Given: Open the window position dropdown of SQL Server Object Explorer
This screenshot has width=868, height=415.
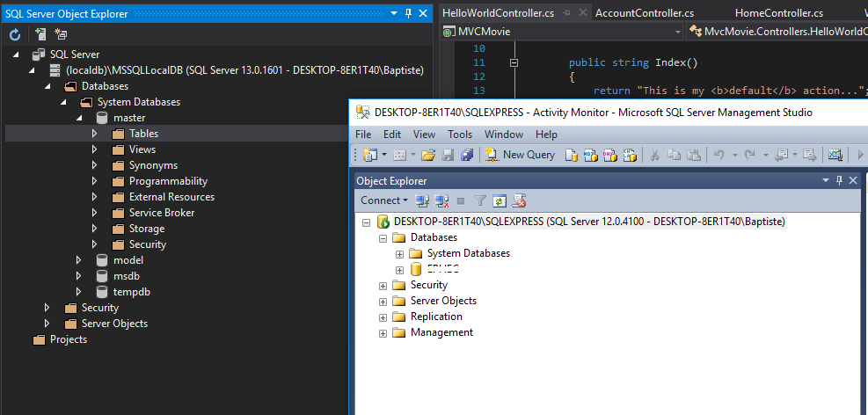Looking at the screenshot, I should click(394, 13).
